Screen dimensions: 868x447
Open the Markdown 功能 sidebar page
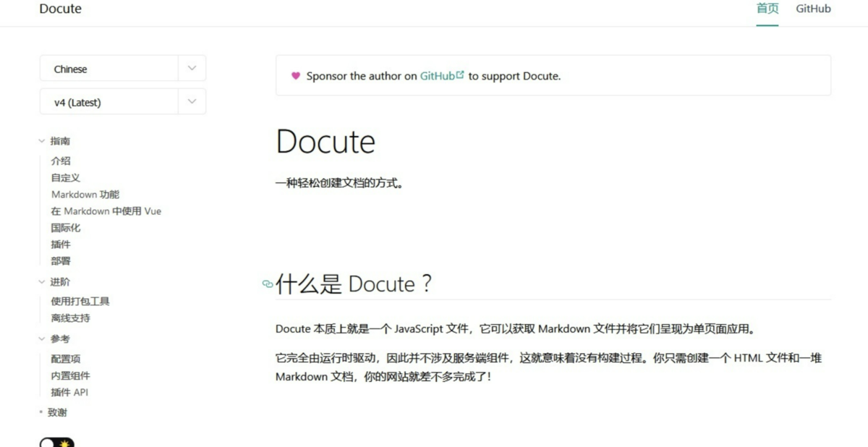click(x=85, y=194)
